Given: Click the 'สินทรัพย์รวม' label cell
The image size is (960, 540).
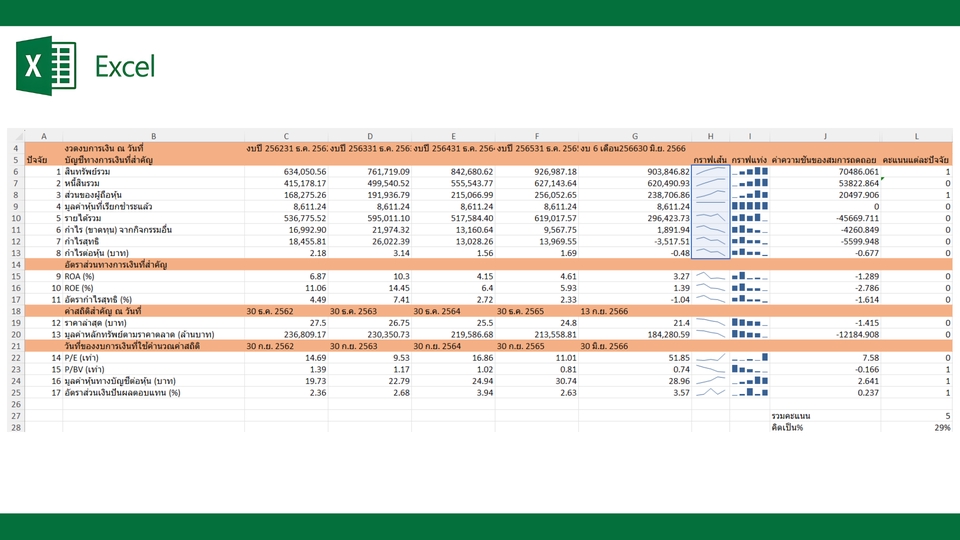Looking at the screenshot, I should 153,171.
